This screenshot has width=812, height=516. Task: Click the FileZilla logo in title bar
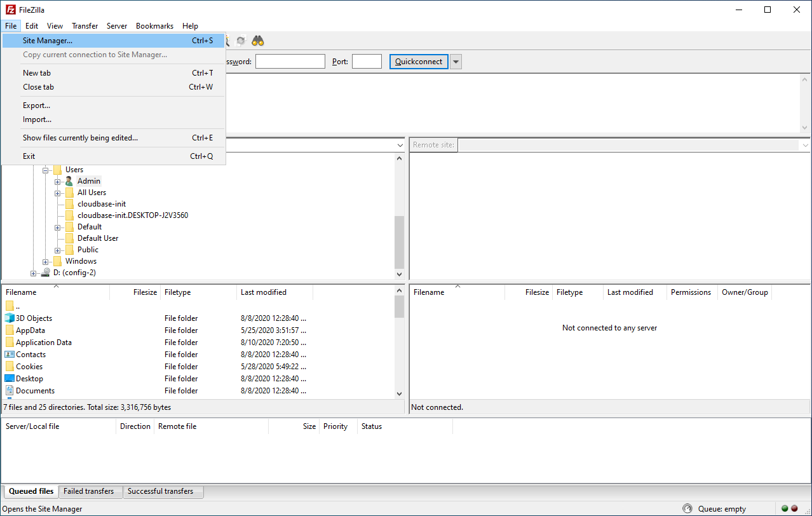click(11, 10)
